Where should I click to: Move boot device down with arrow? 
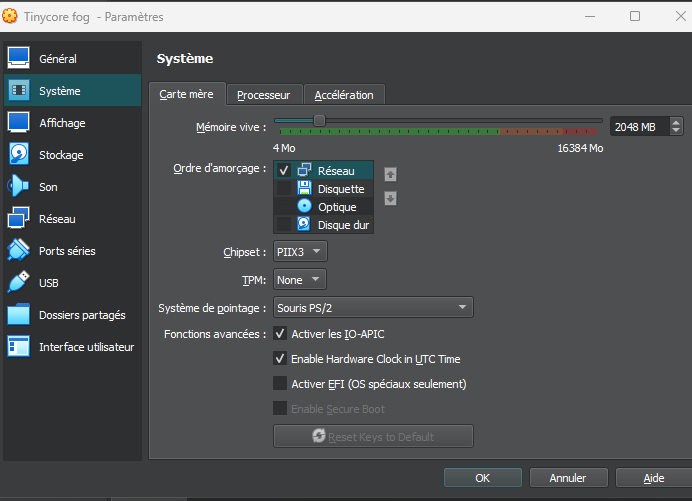[390, 199]
